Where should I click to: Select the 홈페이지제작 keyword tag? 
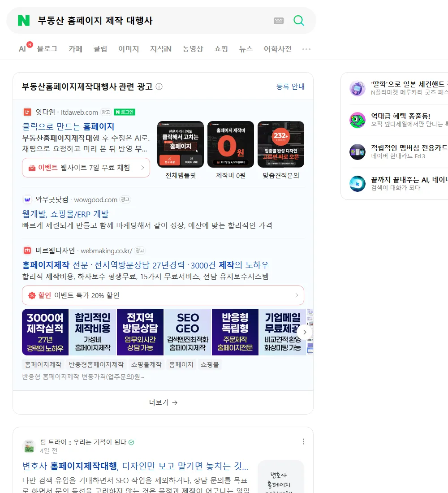pos(43,364)
